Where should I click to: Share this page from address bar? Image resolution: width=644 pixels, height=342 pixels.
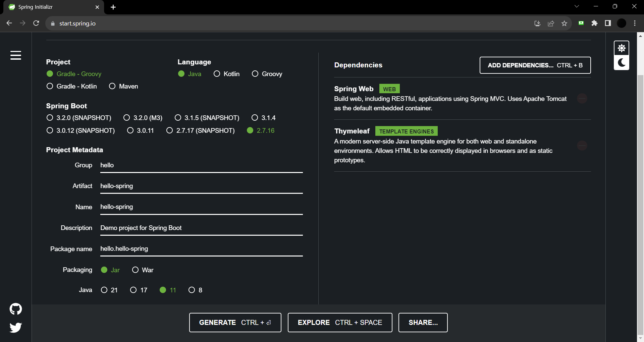[x=551, y=23]
